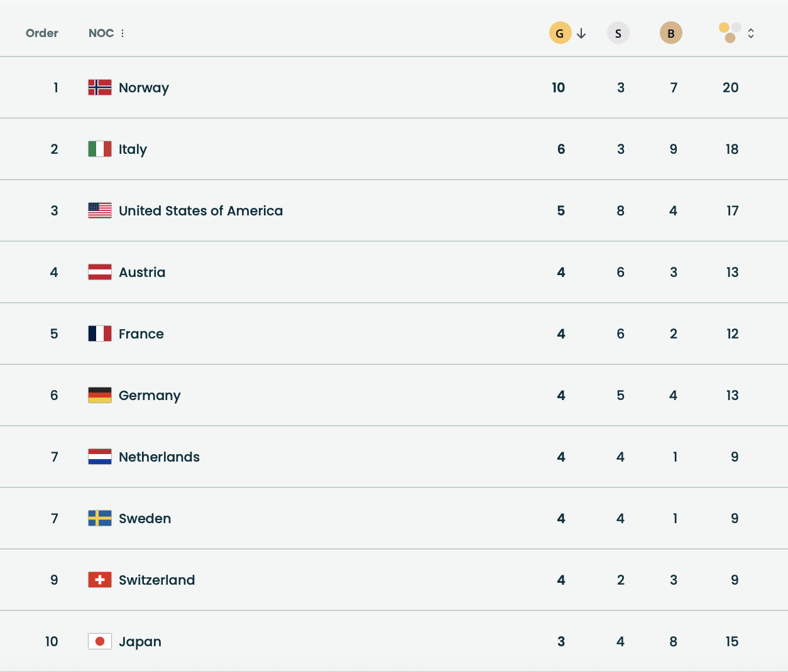Select the NOC column header
Screen dimensions: 788x672
[101, 33]
